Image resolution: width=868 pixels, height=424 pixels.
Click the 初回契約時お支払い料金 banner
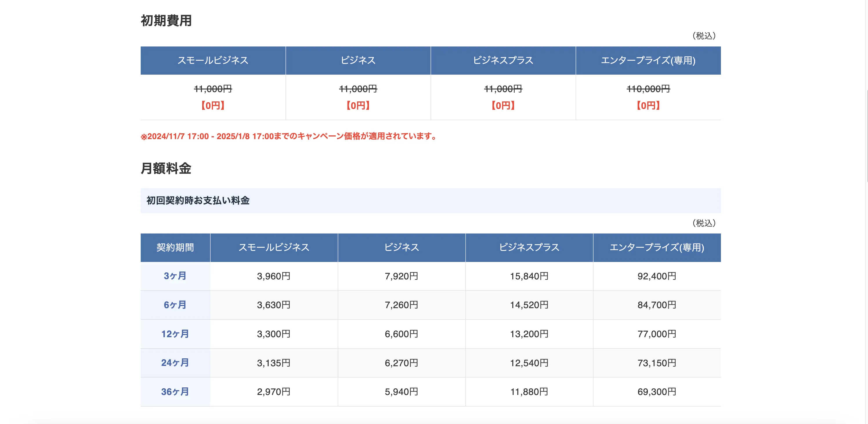431,201
